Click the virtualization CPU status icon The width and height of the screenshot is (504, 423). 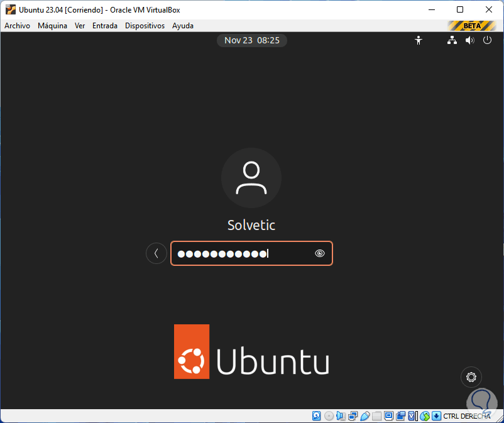pyautogui.click(x=412, y=416)
